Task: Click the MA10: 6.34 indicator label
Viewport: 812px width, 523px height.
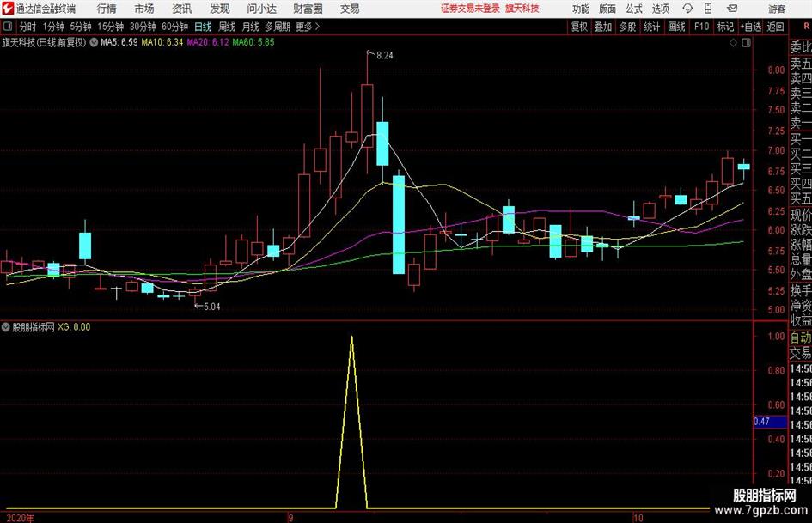Action: [x=162, y=42]
